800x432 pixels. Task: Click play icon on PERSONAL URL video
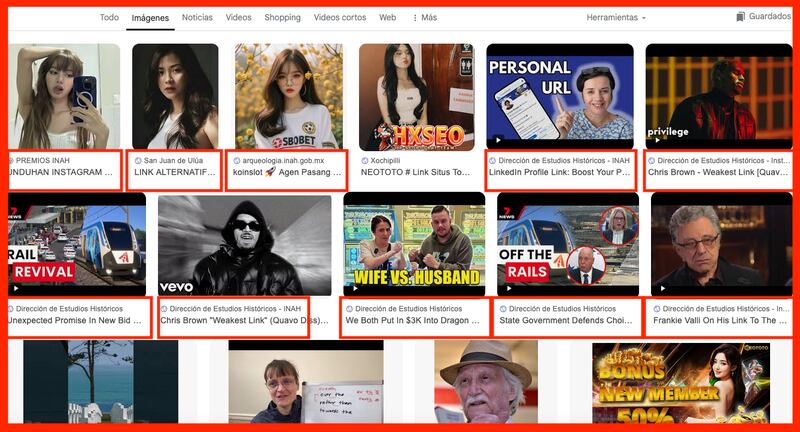tap(498, 140)
